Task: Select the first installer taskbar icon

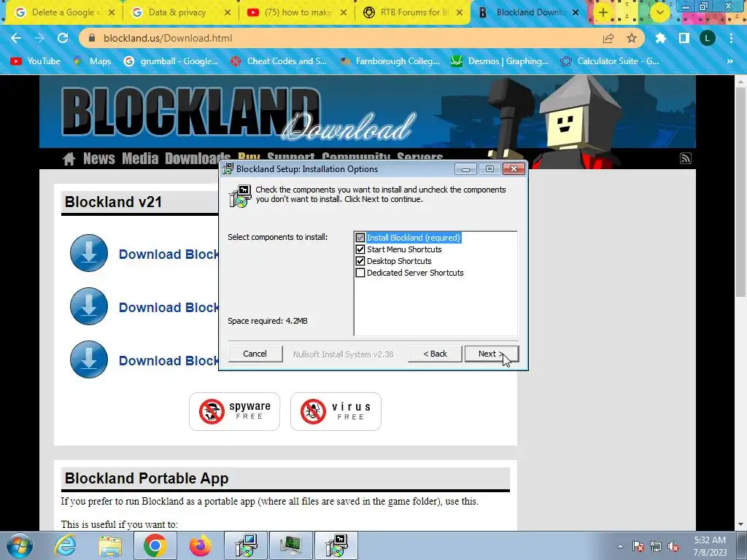Action: point(246,545)
